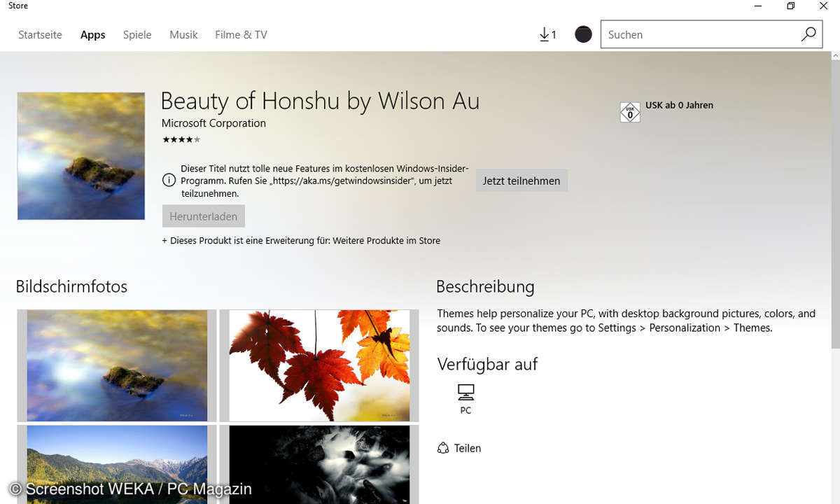Open the main app cover image

[x=81, y=156]
